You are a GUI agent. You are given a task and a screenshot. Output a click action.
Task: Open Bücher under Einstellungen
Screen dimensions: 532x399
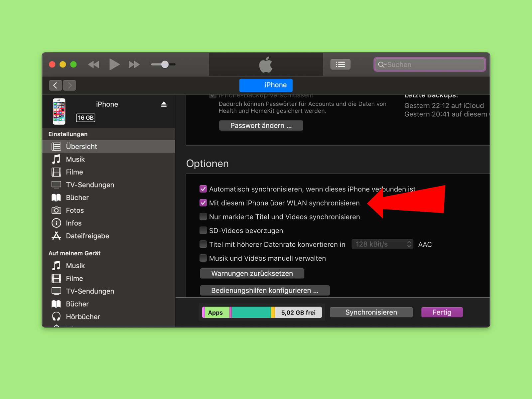coord(108,198)
